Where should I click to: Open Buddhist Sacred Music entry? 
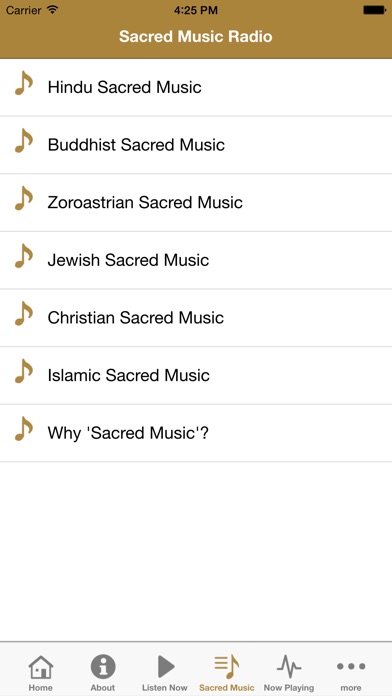tap(196, 145)
